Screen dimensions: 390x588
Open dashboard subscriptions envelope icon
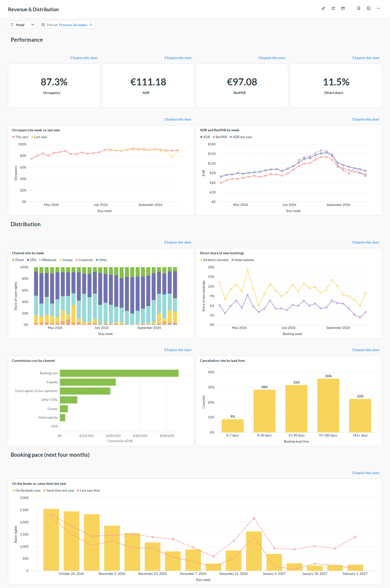(x=343, y=8)
